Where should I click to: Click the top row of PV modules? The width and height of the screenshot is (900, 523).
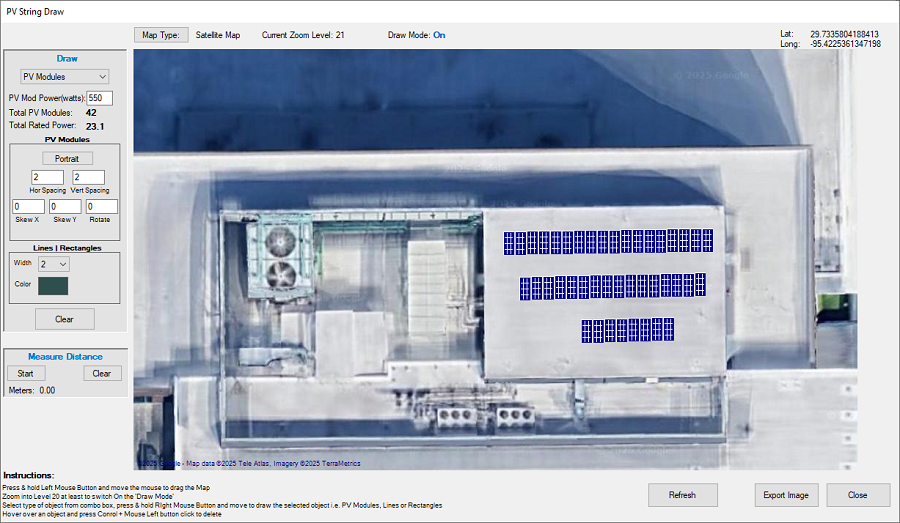pos(608,242)
